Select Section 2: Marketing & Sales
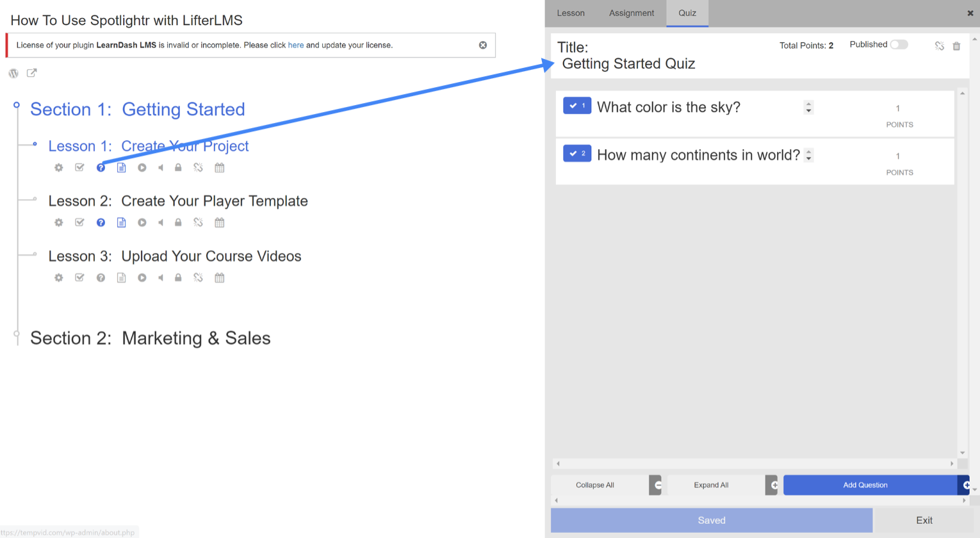This screenshot has height=538, width=980. tap(151, 338)
